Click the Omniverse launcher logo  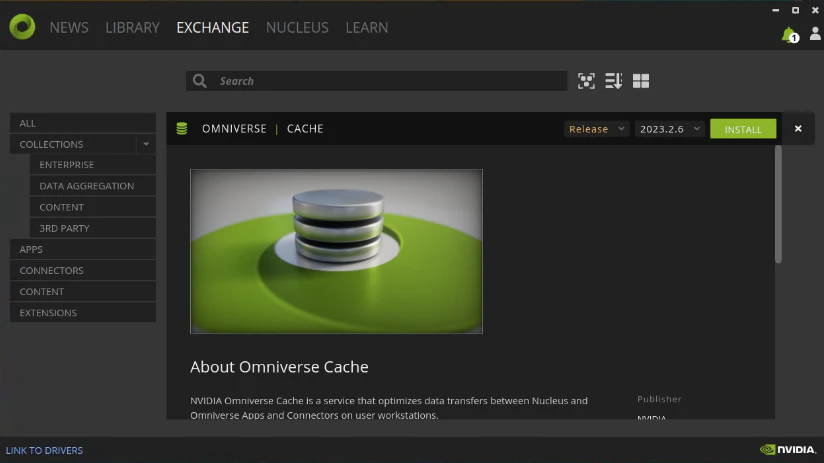click(22, 27)
